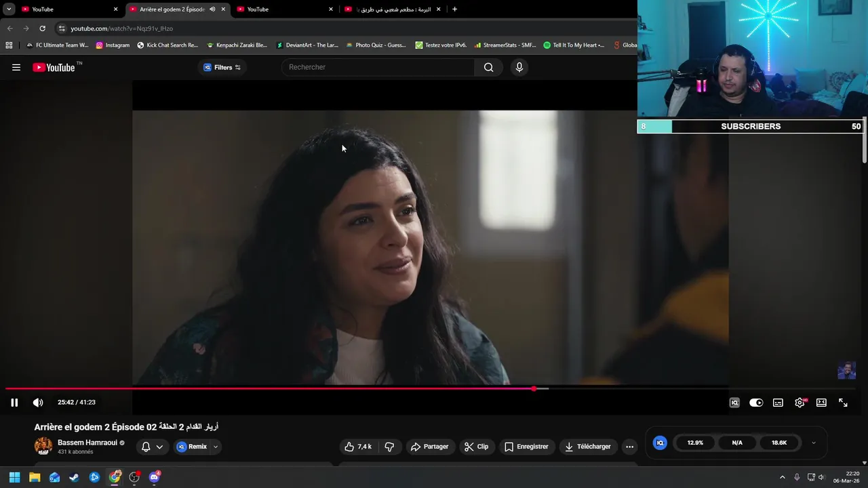Open a new browser tab
The width and height of the screenshot is (868, 488).
point(454,9)
